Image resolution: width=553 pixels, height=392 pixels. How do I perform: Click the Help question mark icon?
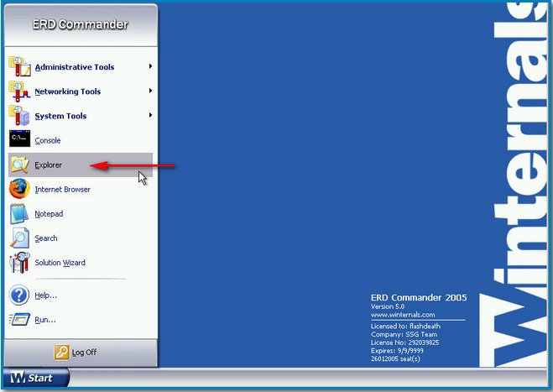tap(19, 295)
